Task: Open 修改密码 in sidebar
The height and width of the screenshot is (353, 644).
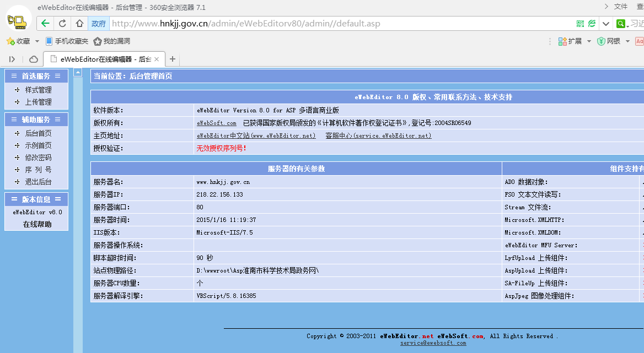Action: pyautogui.click(x=38, y=158)
